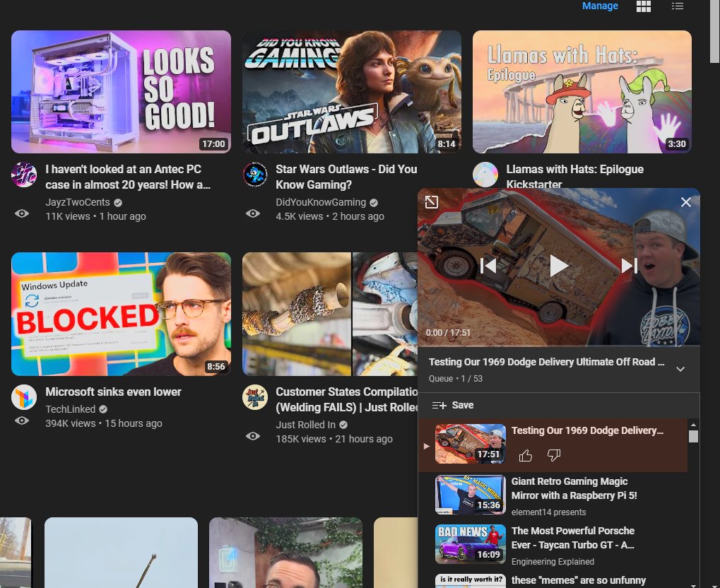Visit DidYouKnowGaming channel avatar
Image resolution: width=720 pixels, height=588 pixels.
255,175
